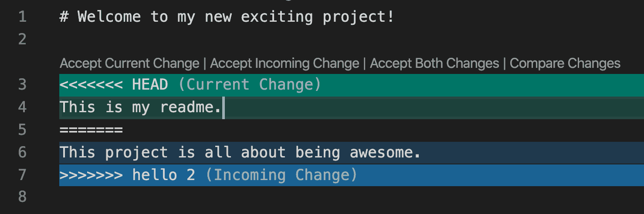Click the '=======' separator line

pos(91,130)
